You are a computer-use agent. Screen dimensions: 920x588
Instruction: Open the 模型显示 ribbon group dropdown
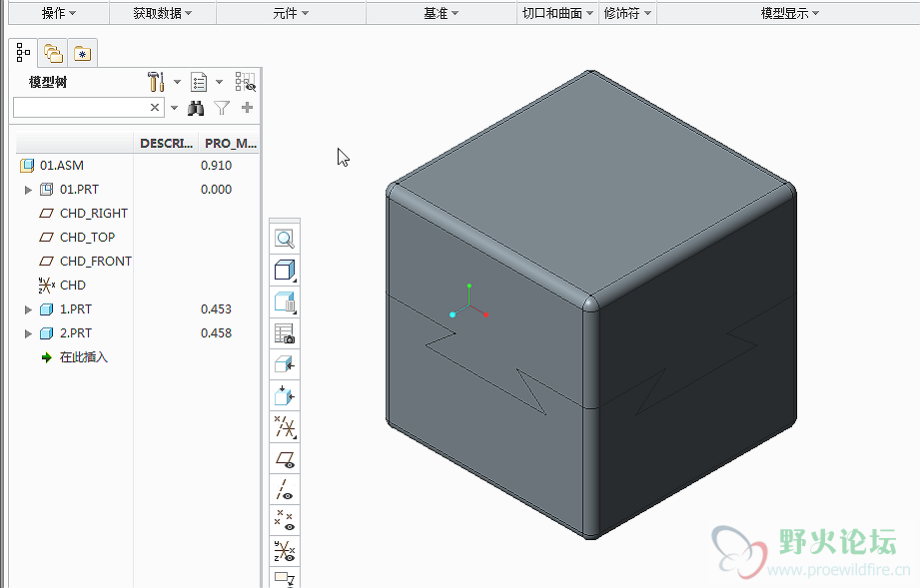point(790,13)
